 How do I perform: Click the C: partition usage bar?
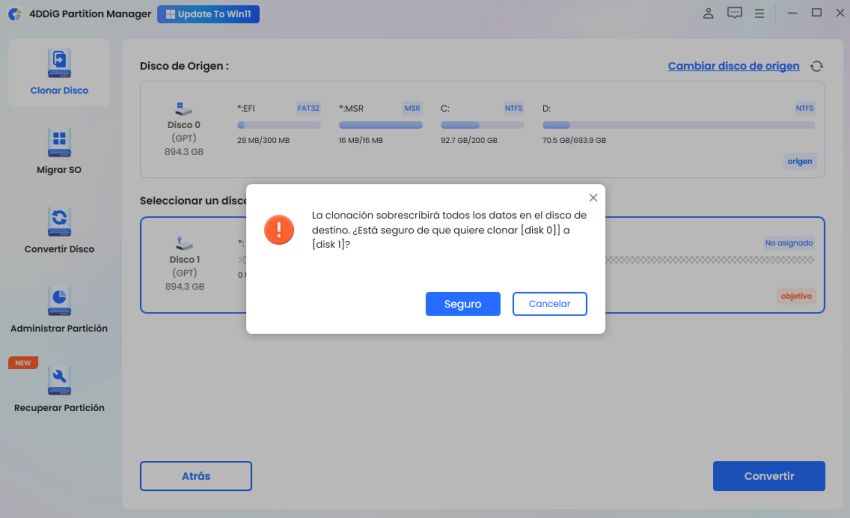coord(482,125)
